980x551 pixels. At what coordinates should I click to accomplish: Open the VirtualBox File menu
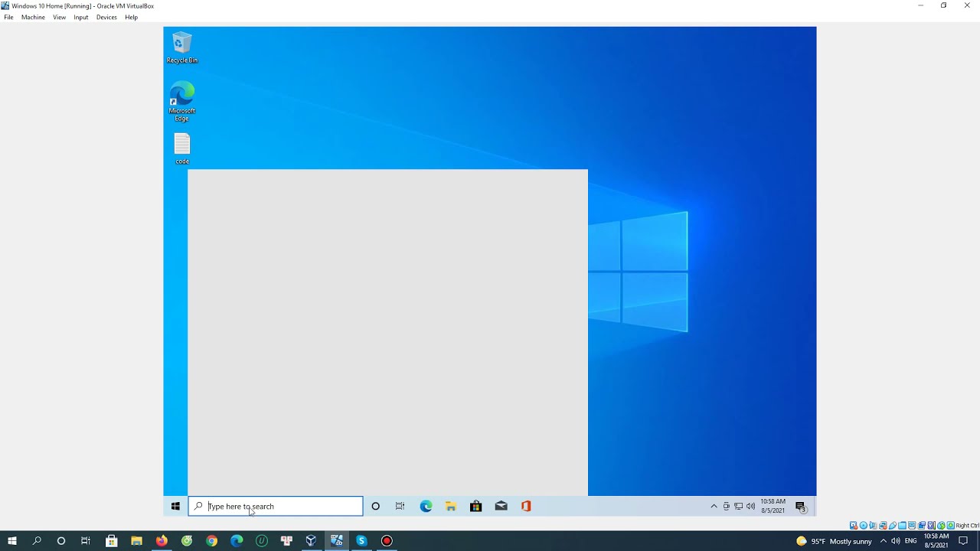(x=8, y=17)
